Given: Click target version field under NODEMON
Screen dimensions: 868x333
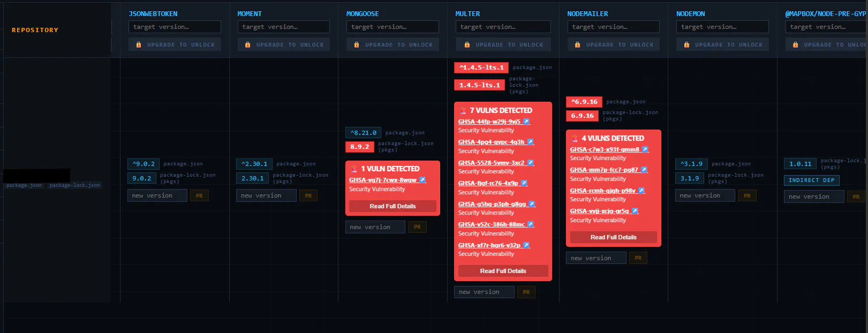Looking at the screenshot, I should [x=723, y=27].
